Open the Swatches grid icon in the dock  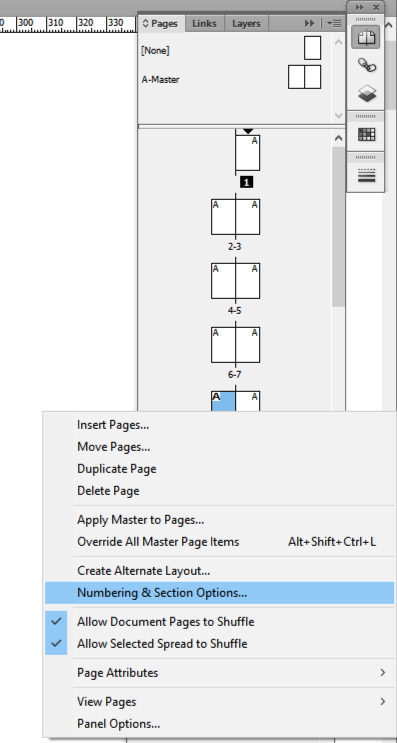coord(366,135)
